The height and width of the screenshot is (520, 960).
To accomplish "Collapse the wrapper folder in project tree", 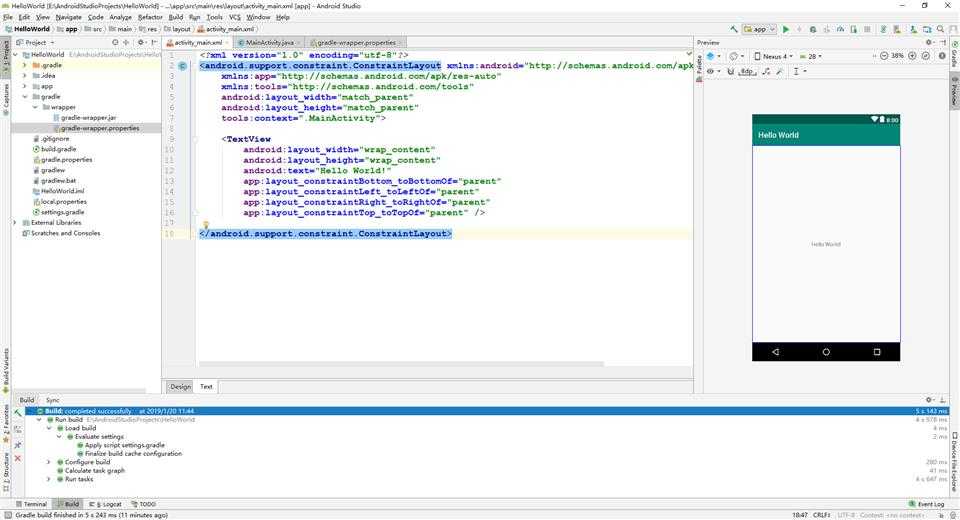I will tap(35, 107).
